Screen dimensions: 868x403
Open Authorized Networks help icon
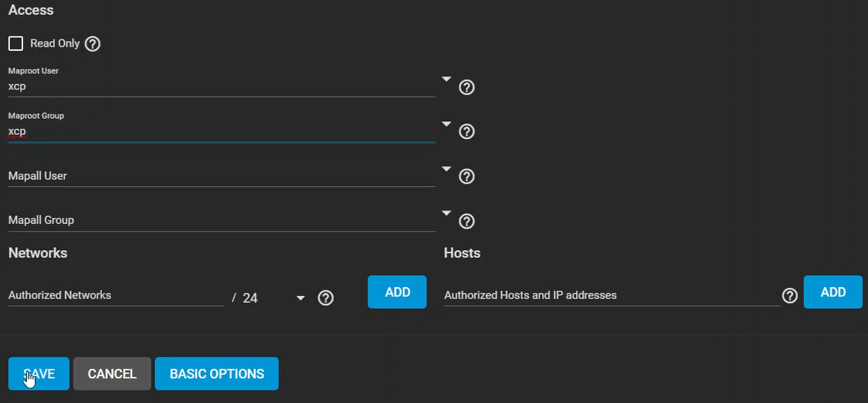(x=326, y=298)
